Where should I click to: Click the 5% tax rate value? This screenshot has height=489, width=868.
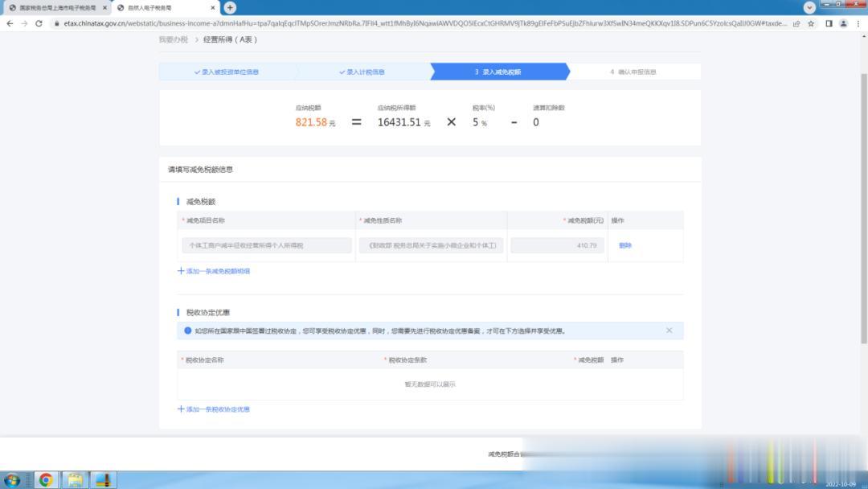479,122
